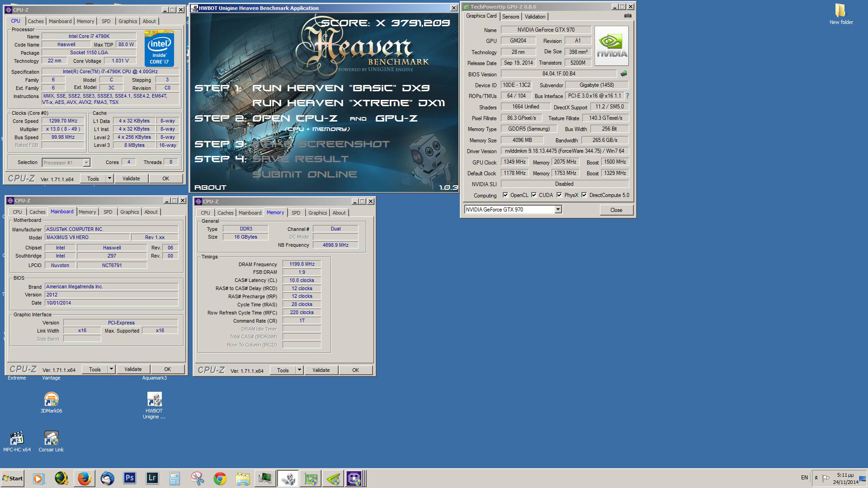Viewport: 868px width, 488px height.
Task: Click the motherboard model MAXIMUS VII HERO
Action: pos(87,237)
